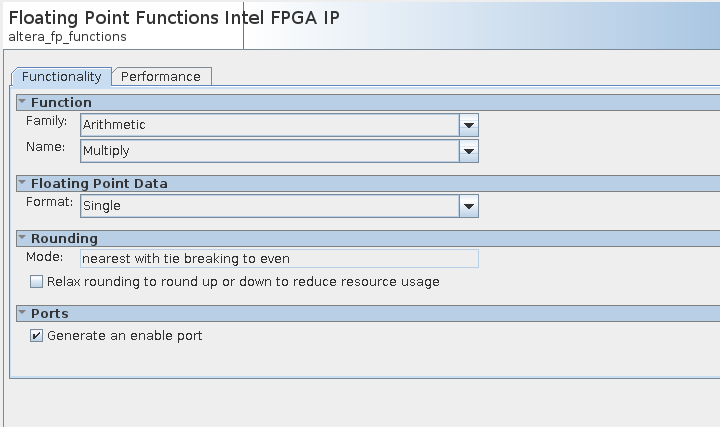Viewport: 720px width, 427px height.
Task: Click the Floating Point Data header label
Action: click(99, 184)
